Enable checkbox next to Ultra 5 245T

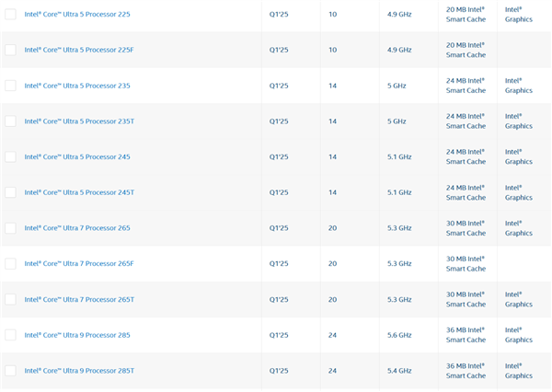pyautogui.click(x=10, y=192)
